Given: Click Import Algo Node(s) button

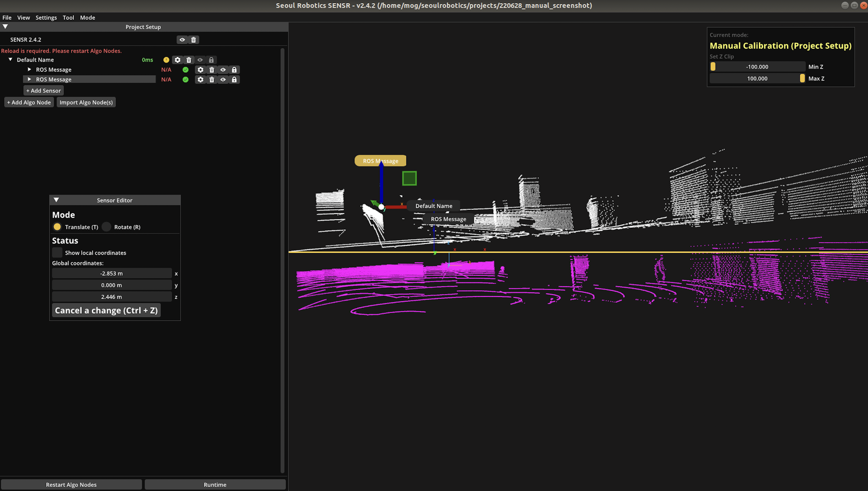Looking at the screenshot, I should pos(86,102).
